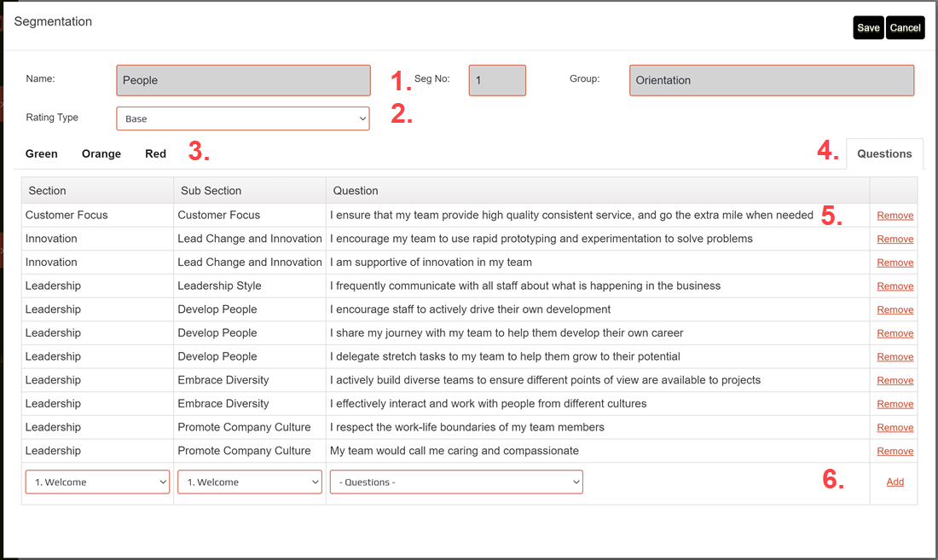Remove 'My team would call me caring and compassionate'
The height and width of the screenshot is (560, 938).
click(895, 450)
